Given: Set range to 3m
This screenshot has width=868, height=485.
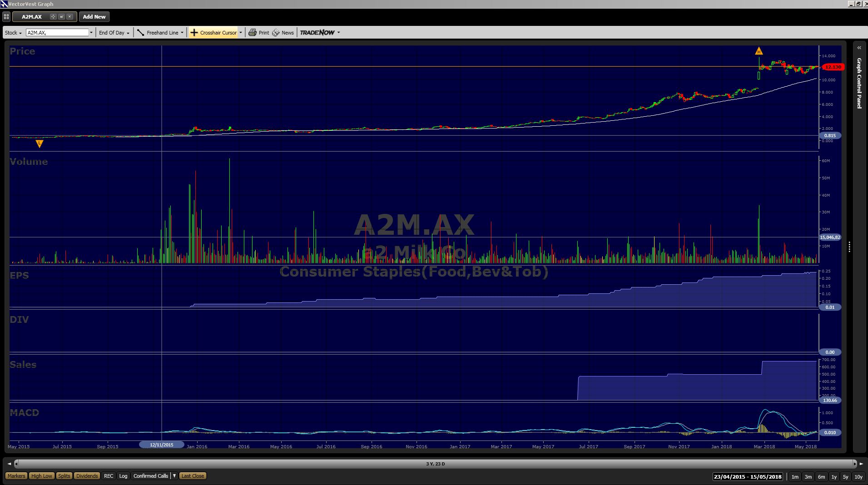Looking at the screenshot, I should [808, 477].
